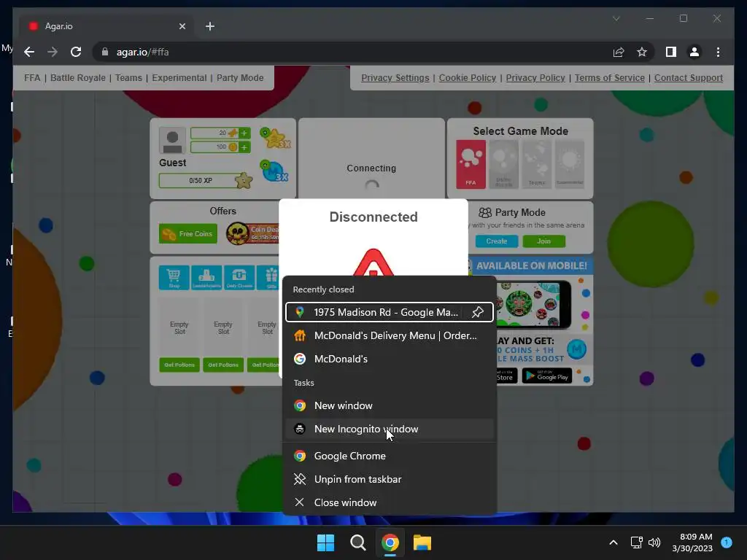Open Chrome three-dot menu
The width and height of the screenshot is (747, 560).
[718, 52]
